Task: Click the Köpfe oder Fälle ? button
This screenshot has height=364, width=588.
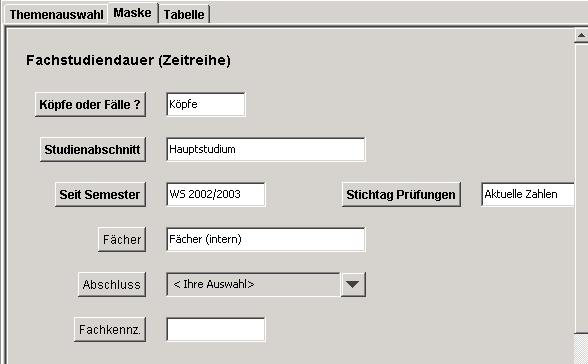Action: [x=90, y=105]
